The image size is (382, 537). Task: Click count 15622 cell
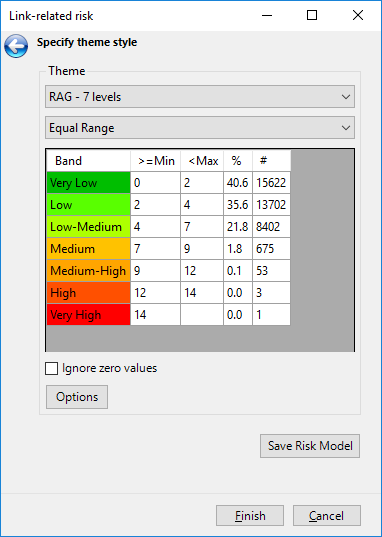pos(272,183)
